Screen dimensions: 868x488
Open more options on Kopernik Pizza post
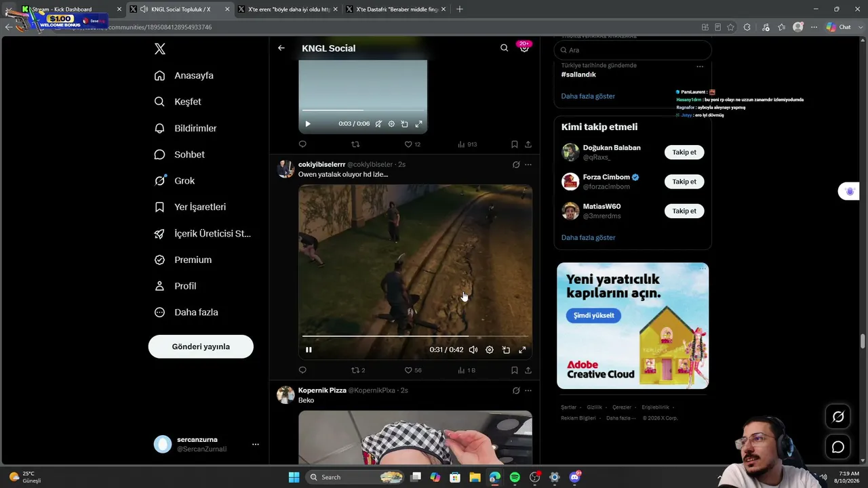pyautogui.click(x=528, y=390)
